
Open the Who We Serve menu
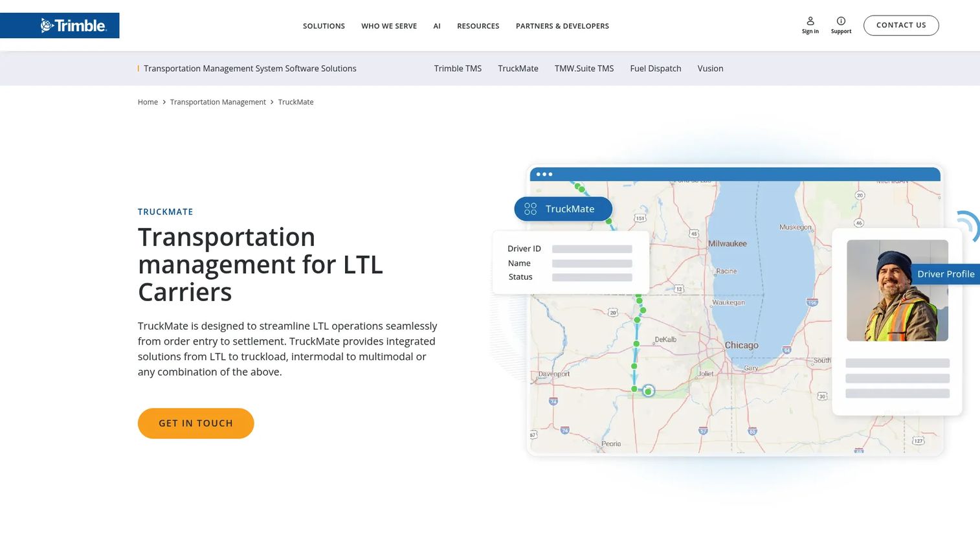(389, 26)
